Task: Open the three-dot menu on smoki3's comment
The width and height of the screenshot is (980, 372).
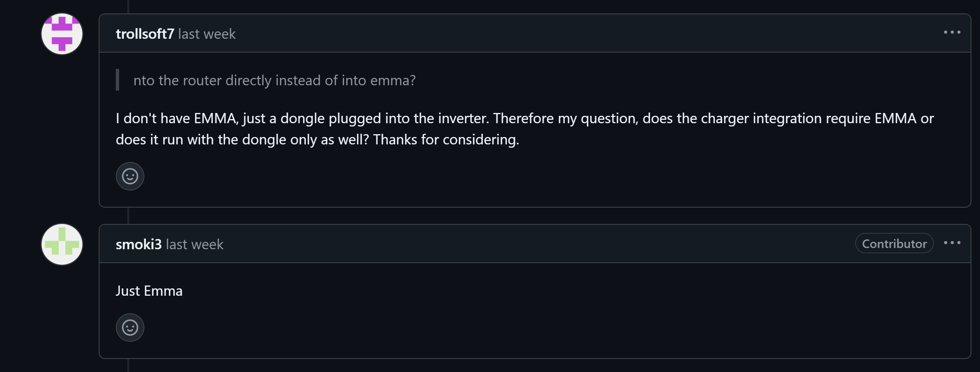Action: tap(952, 243)
